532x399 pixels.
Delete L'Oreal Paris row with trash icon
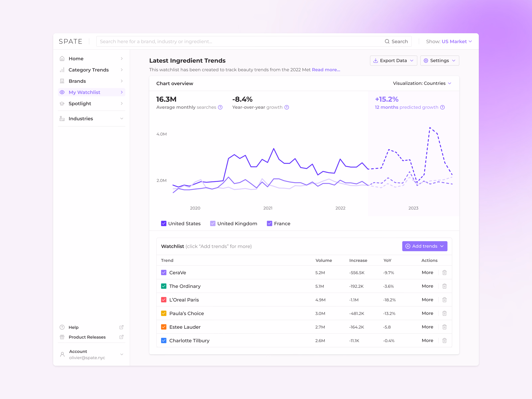[444, 300]
